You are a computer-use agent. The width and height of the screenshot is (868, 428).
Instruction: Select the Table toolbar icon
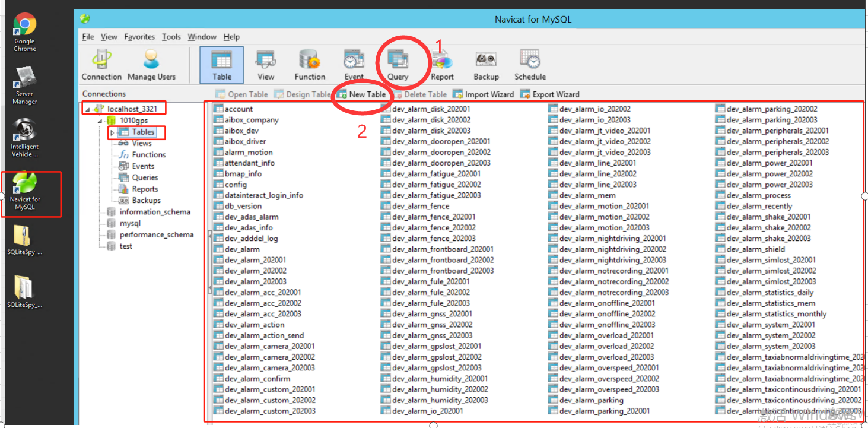click(x=222, y=65)
